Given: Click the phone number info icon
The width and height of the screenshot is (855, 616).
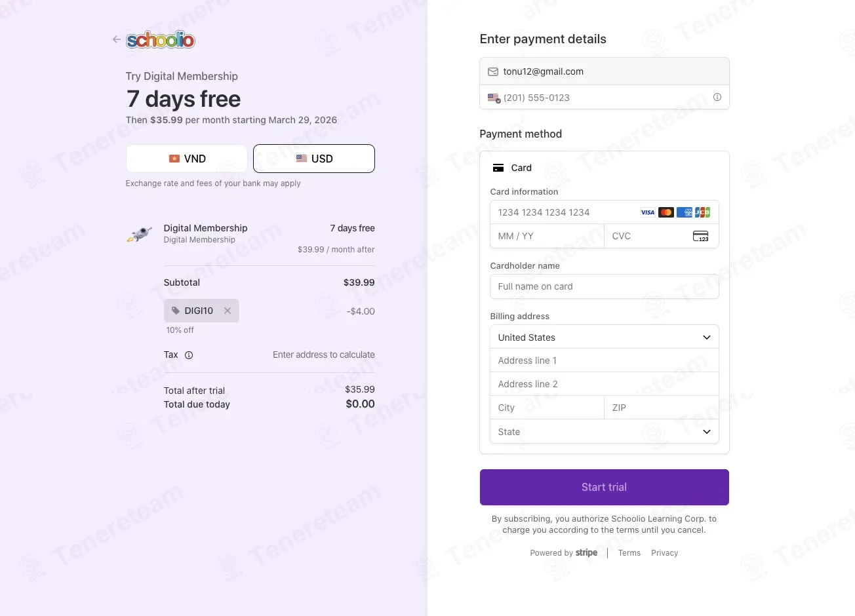Looking at the screenshot, I should click(717, 97).
